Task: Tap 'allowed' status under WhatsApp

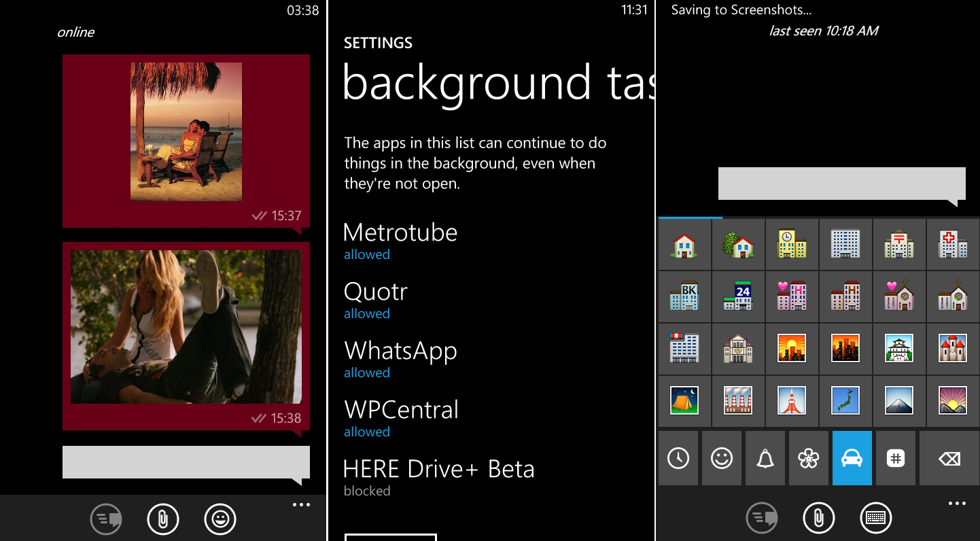Action: tap(367, 372)
